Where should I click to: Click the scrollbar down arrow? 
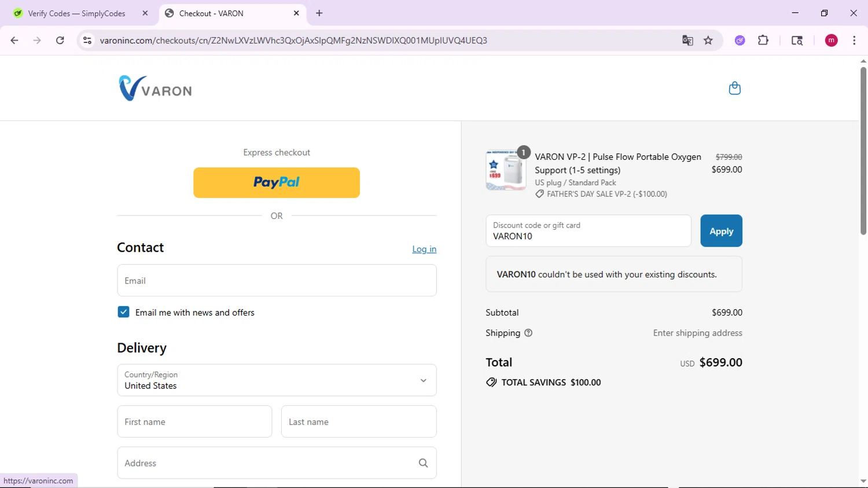(863, 482)
